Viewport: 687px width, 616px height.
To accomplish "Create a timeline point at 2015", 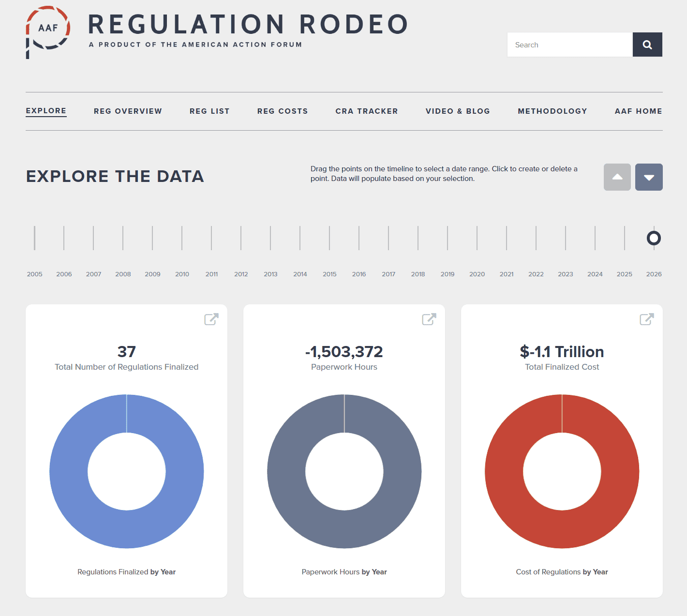I will point(329,238).
